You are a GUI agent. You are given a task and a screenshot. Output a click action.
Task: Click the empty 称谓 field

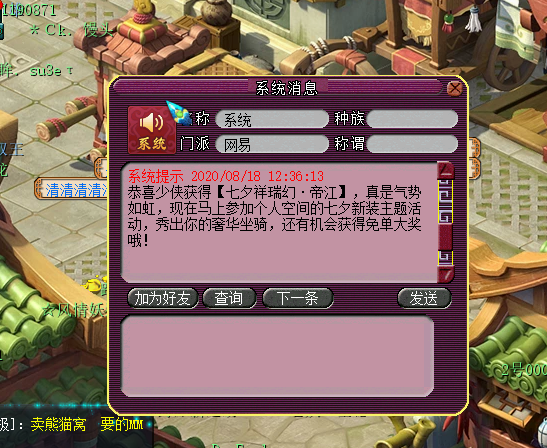coord(412,144)
